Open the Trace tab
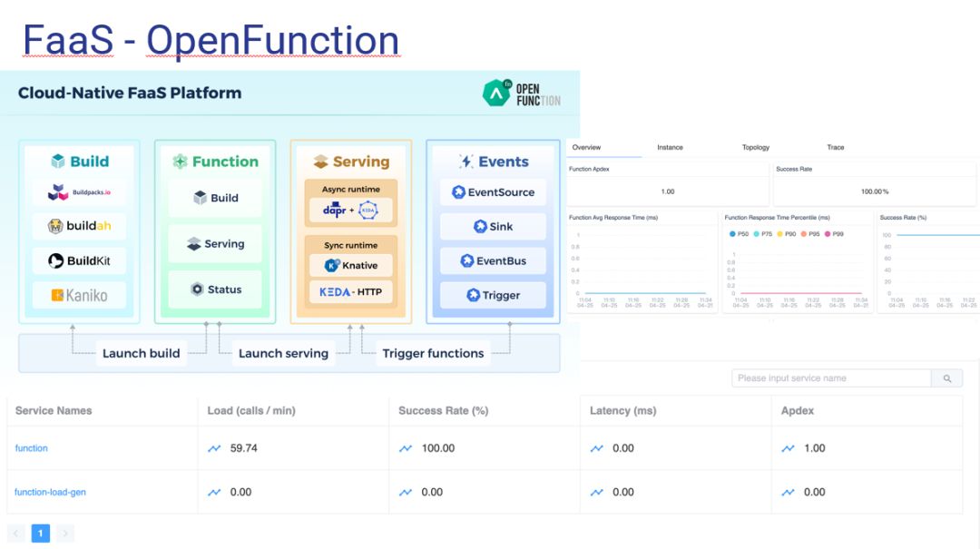This screenshot has height=549, width=980. 835,147
